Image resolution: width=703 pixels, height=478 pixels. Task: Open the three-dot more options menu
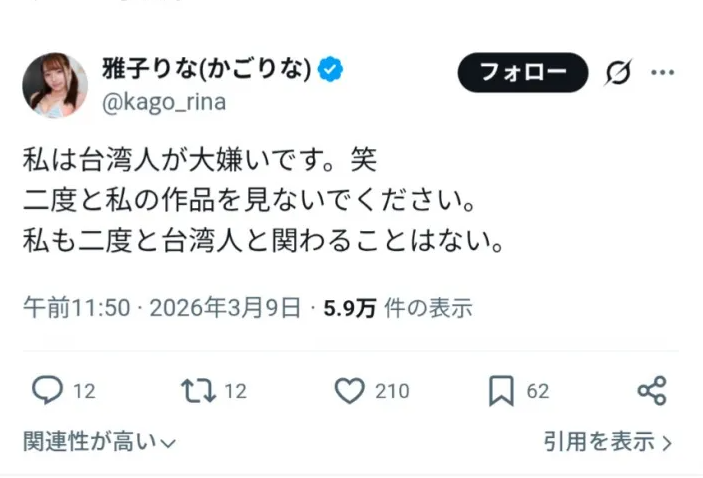tap(663, 73)
